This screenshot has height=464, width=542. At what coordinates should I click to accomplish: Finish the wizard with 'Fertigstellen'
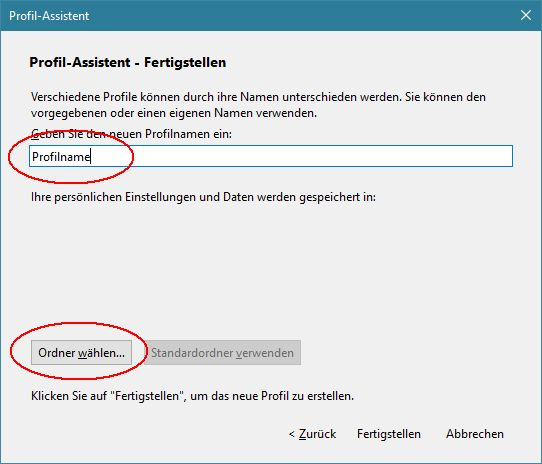389,434
